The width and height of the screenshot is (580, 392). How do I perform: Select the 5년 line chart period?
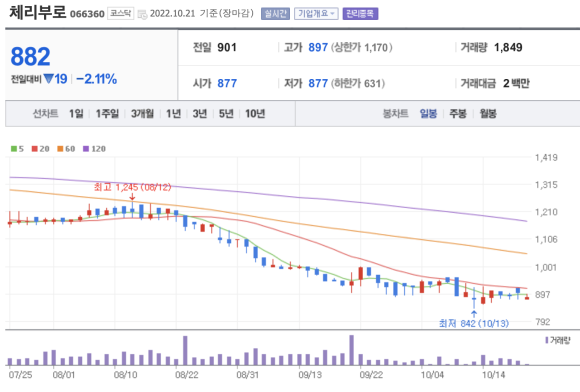coord(226,114)
